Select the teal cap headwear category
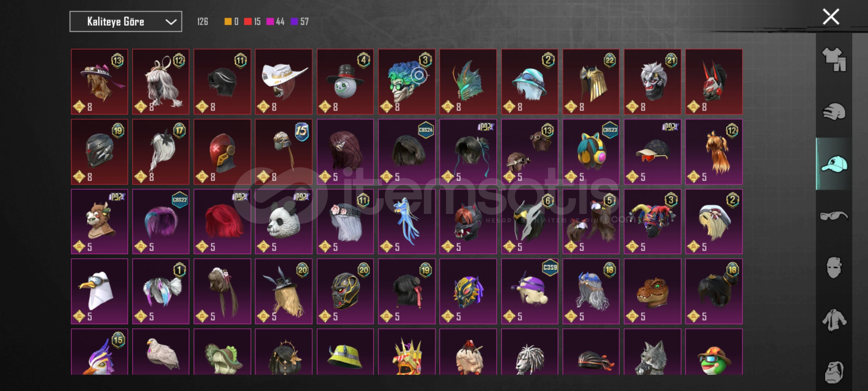The height and width of the screenshot is (391, 868). coord(834,164)
